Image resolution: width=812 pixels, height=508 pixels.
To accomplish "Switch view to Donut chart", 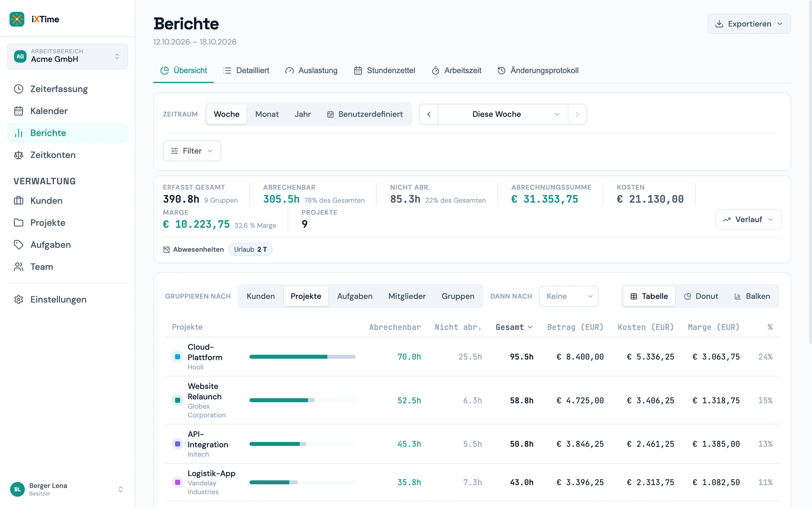I will point(701,296).
